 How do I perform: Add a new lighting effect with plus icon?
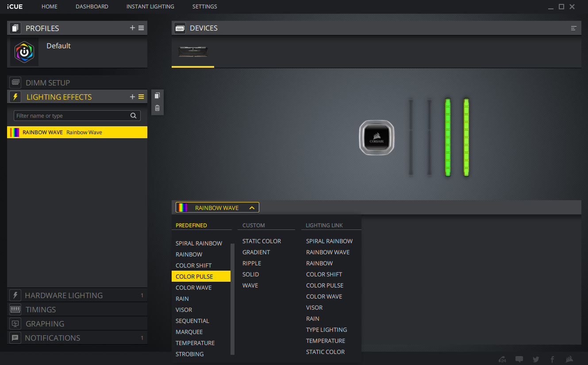click(132, 97)
